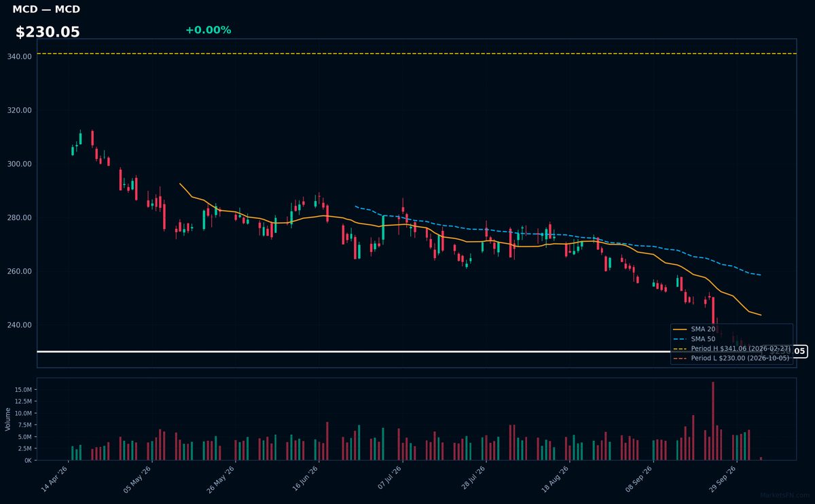Click the 29 Sep '26 date label
Screen dimensions: 815x504
click(723, 480)
